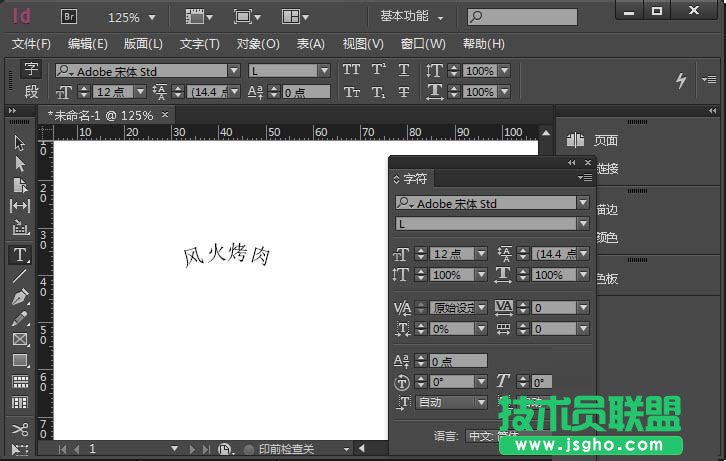Select the Selection tool arrow

19,143
